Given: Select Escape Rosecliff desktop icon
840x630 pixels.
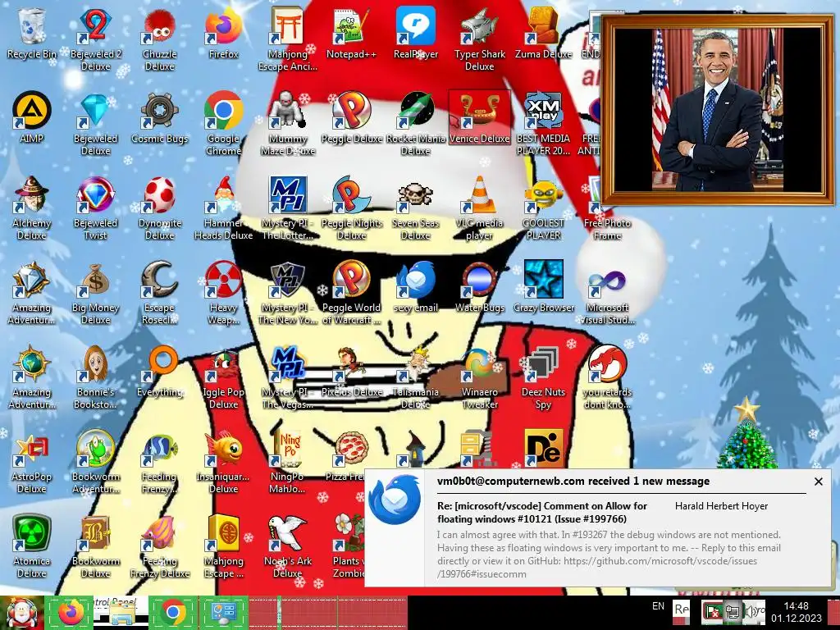Looking at the screenshot, I should click(160, 293).
